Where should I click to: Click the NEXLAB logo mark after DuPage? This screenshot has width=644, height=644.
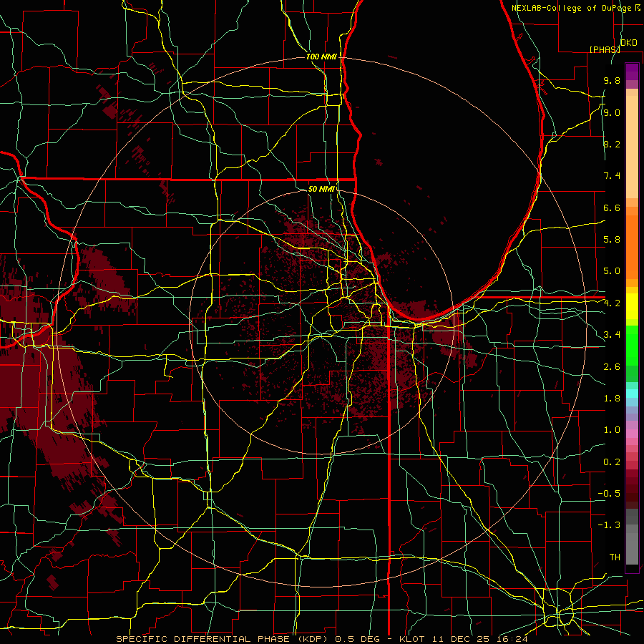coord(638,8)
